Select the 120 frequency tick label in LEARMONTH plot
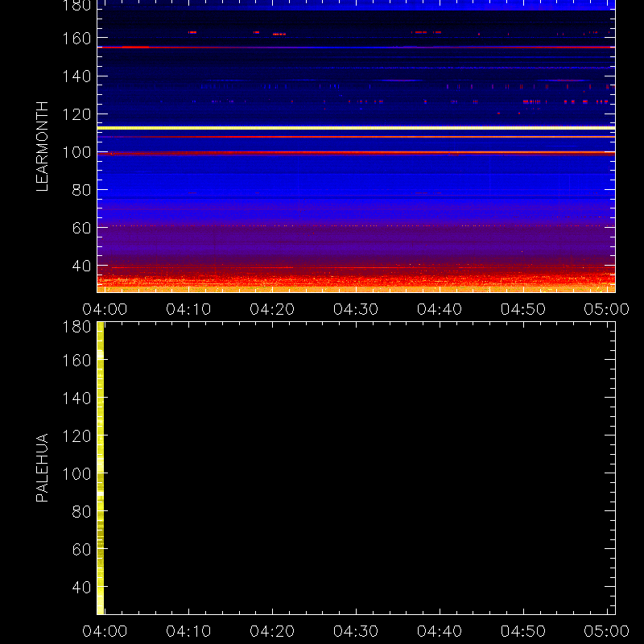This screenshot has width=644, height=644. point(76,114)
